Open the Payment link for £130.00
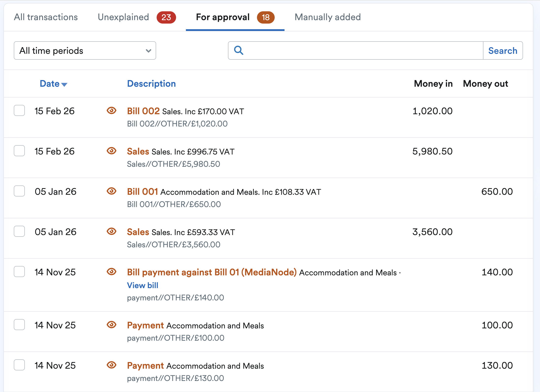This screenshot has height=392, width=540. [x=145, y=366]
